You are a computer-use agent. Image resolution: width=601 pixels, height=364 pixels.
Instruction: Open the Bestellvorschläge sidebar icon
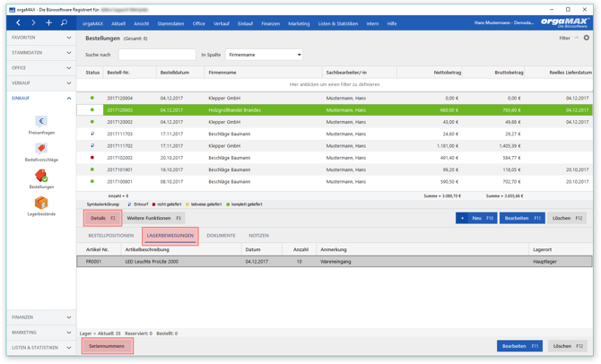41,149
